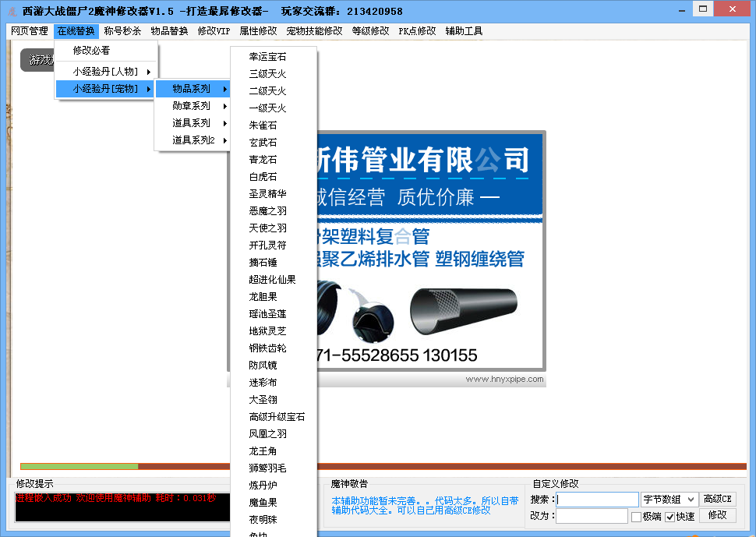Screen dimensions: 756x537
Task: Open the 宠物技能修改 menu
Action: [314, 31]
